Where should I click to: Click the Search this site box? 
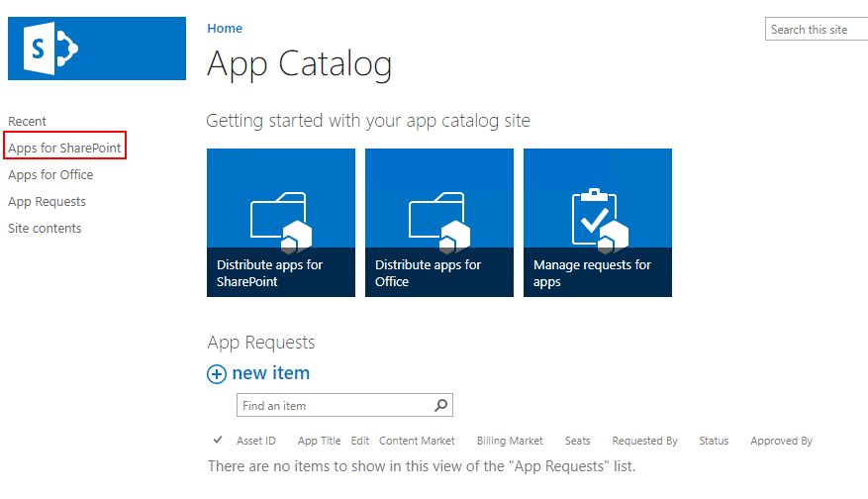(x=816, y=30)
